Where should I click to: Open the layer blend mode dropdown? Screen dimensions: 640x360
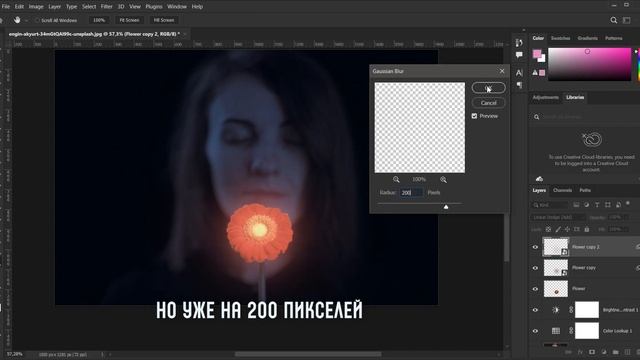click(558, 218)
